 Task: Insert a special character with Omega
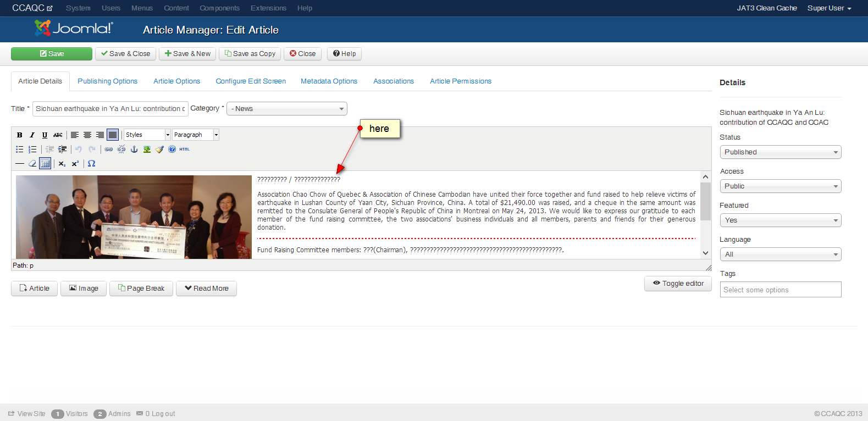point(92,163)
